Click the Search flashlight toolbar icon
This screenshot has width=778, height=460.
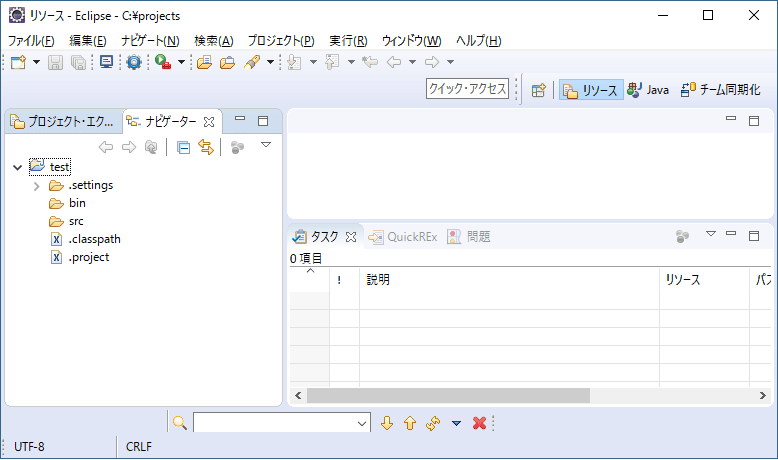252,62
